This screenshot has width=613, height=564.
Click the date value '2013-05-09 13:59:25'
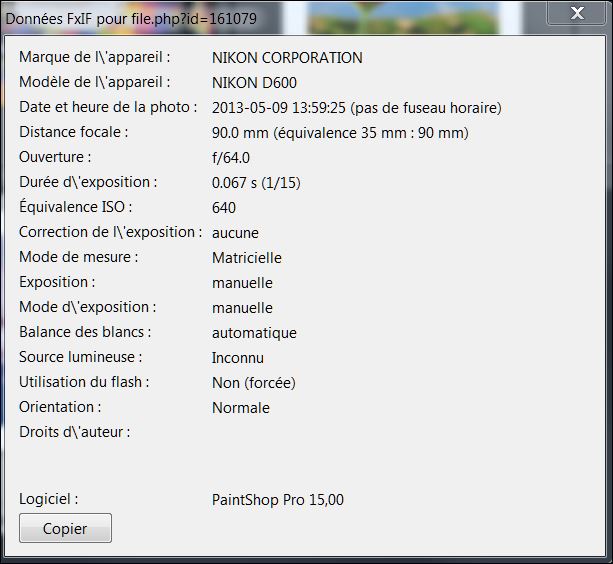(x=279, y=108)
